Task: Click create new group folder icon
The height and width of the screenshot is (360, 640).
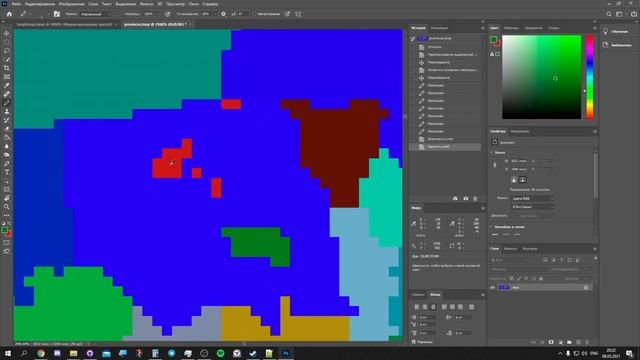Action: [x=569, y=342]
